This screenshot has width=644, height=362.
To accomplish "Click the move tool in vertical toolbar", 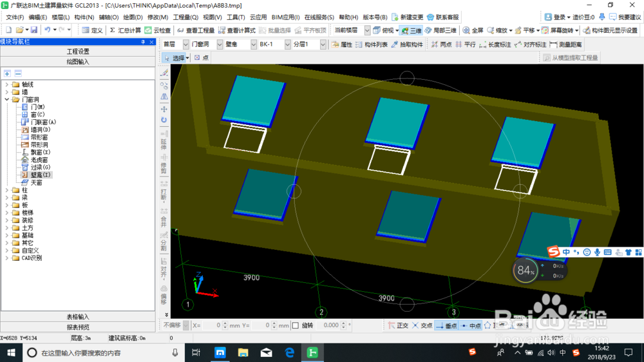I will (164, 109).
